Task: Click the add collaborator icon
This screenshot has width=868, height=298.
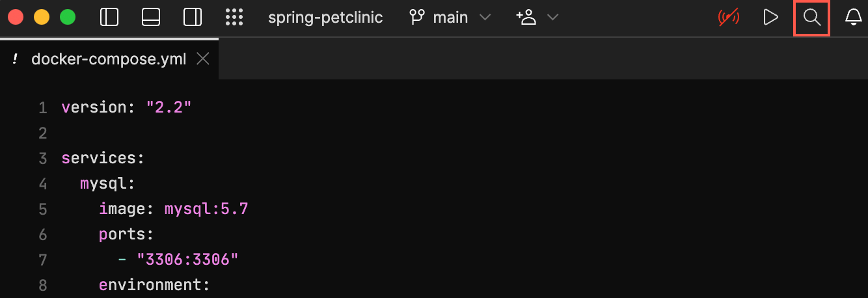Action: [526, 18]
